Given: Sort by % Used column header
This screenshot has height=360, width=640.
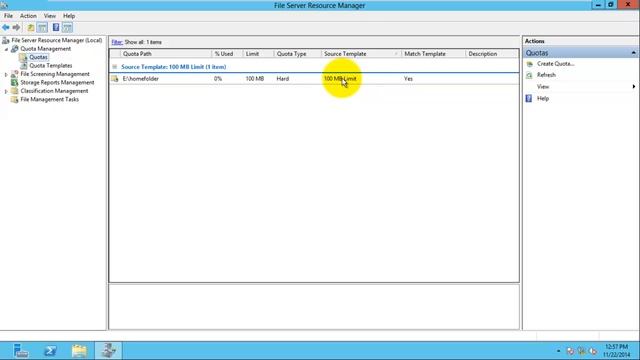Looking at the screenshot, I should pos(227,53).
